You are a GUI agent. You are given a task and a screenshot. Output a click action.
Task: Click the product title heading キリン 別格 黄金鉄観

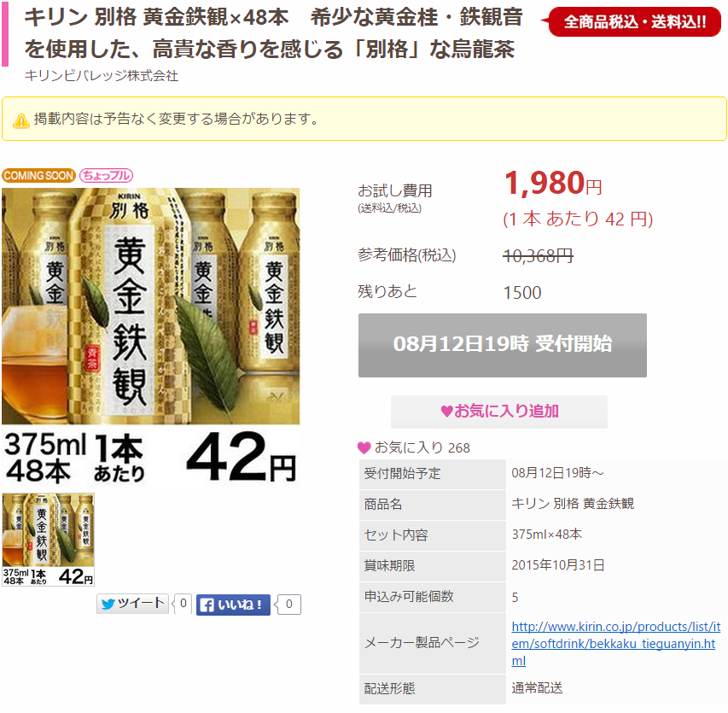pos(273,33)
